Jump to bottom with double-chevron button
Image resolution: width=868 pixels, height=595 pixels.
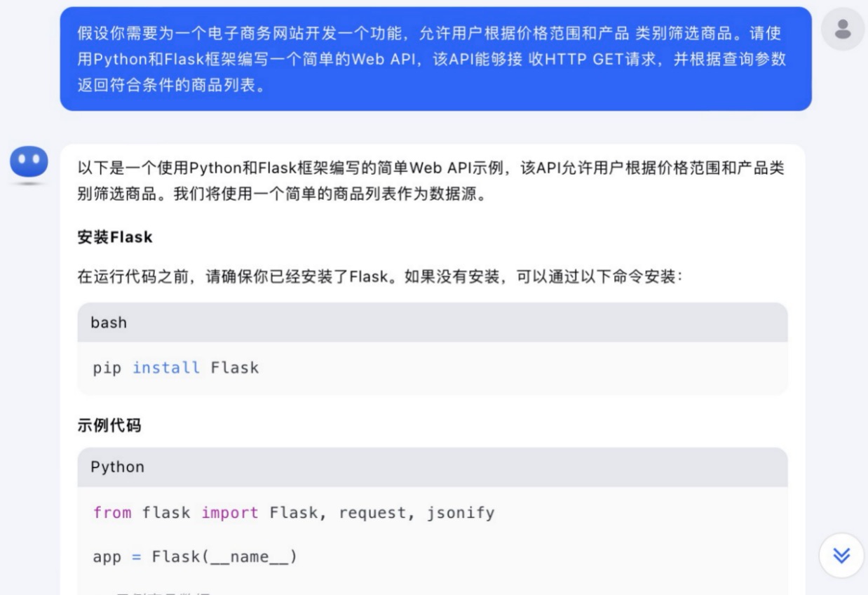point(841,555)
